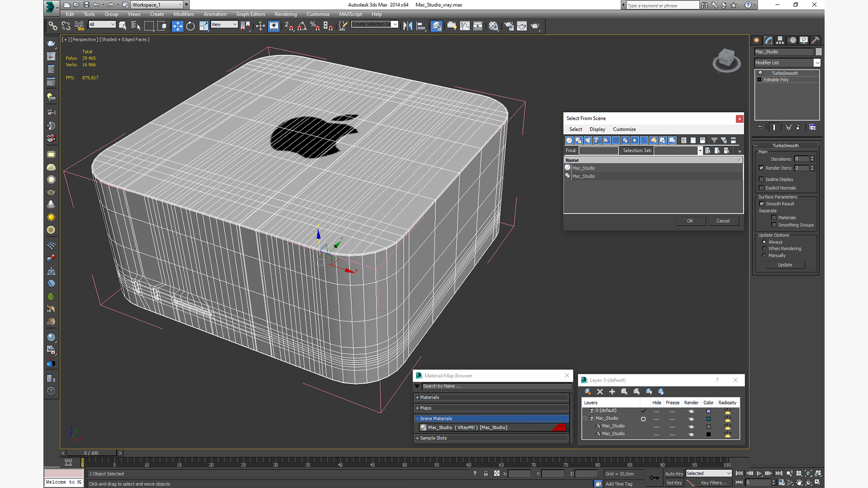This screenshot has height=488, width=868.
Task: Enable Explicit Normals checkbox
Action: (x=761, y=188)
